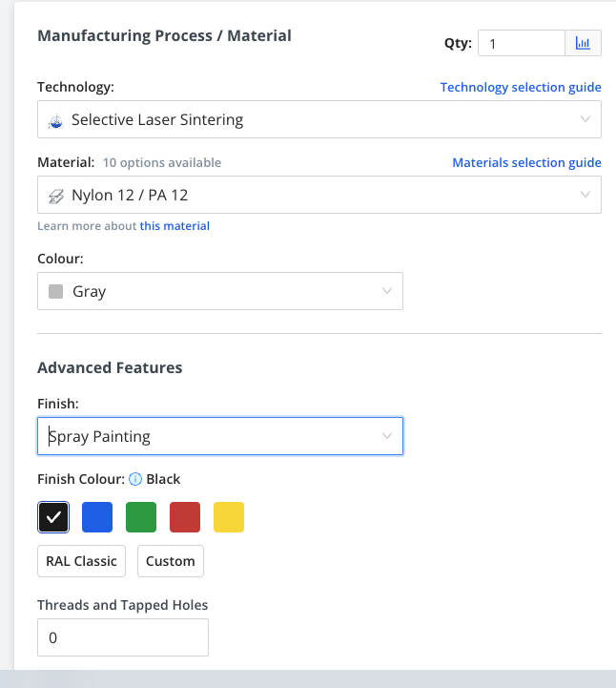Click the Custom colour button
The height and width of the screenshot is (688, 616).
171,561
